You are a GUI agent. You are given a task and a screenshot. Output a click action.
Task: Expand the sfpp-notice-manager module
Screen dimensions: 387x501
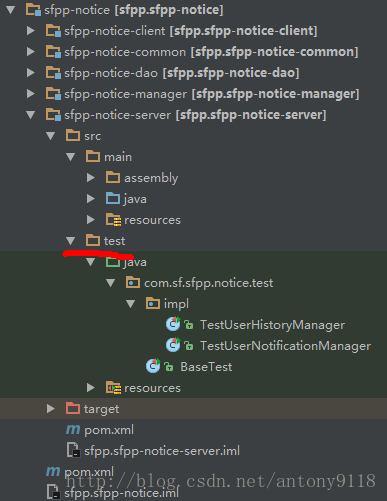(x=31, y=94)
